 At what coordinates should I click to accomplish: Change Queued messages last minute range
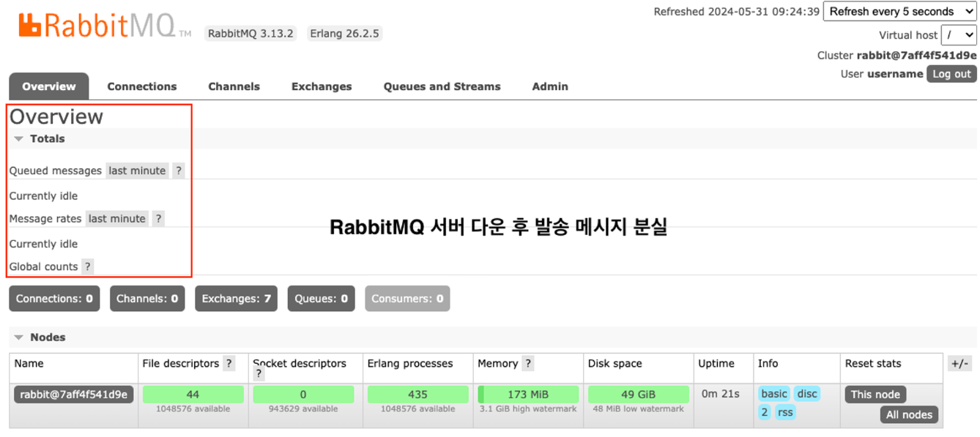tap(137, 171)
